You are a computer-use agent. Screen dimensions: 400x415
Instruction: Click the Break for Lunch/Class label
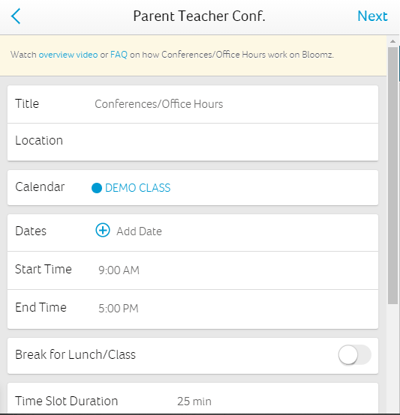click(x=75, y=355)
